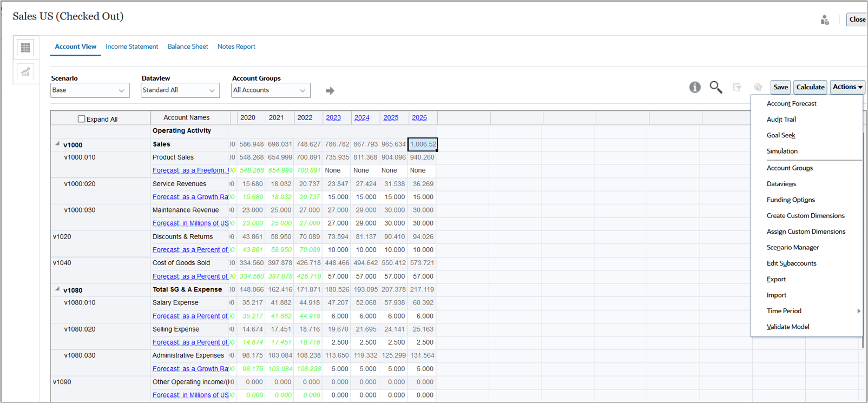Open the Scenario dropdown showing Base
The height and width of the screenshot is (403, 868).
pyautogui.click(x=90, y=90)
